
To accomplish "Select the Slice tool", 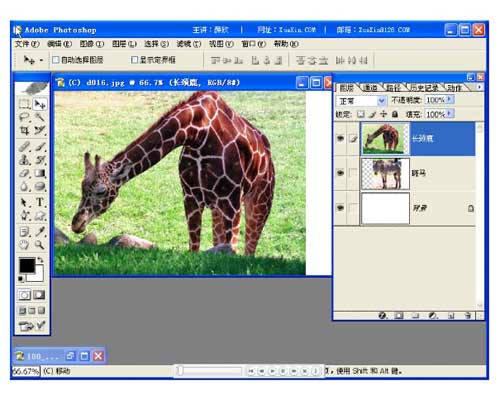I will [40, 130].
